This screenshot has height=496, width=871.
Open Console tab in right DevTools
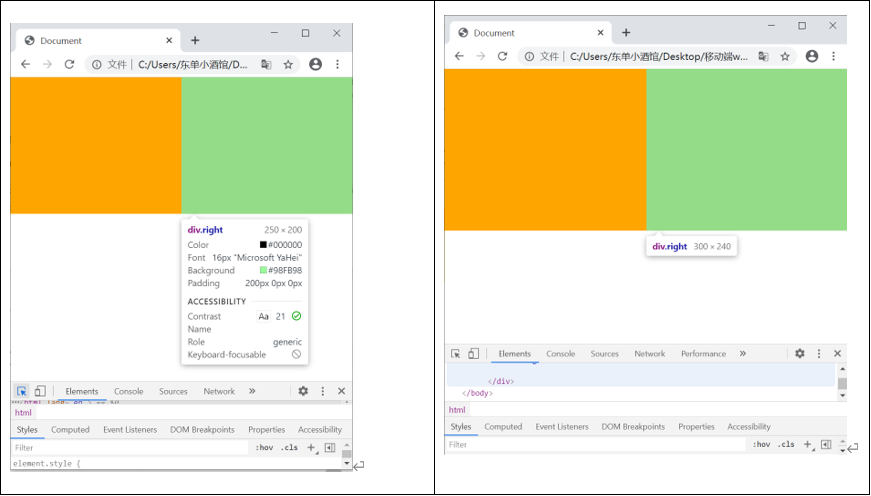click(x=560, y=354)
